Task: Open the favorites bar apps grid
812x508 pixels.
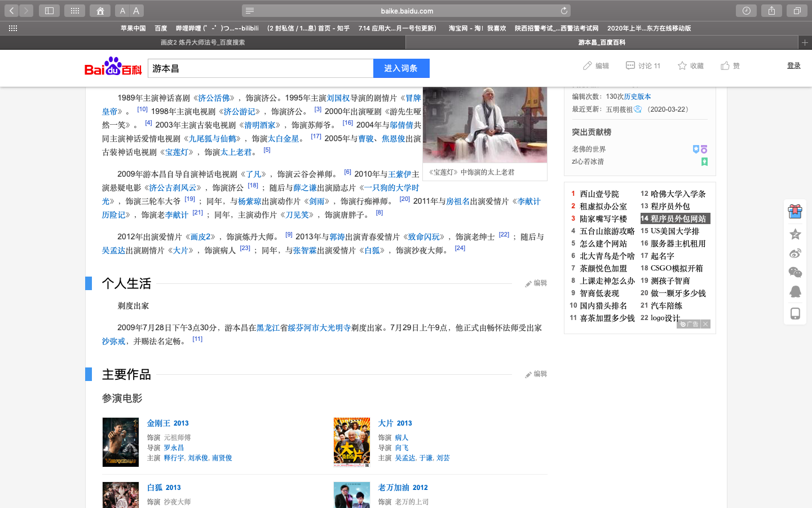Action: coord(13,28)
